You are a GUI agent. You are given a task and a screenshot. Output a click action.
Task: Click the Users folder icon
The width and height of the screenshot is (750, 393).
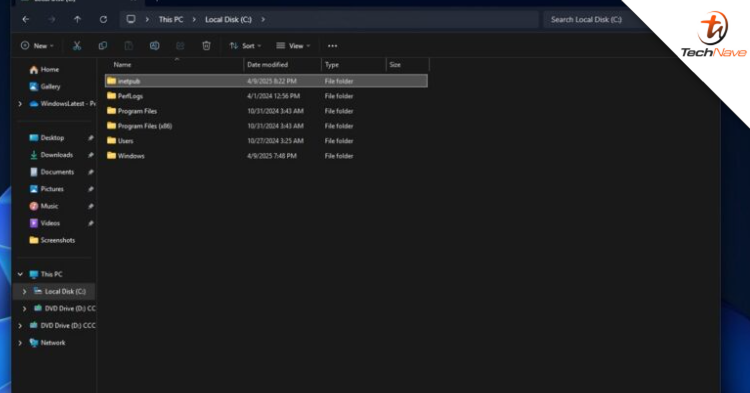(111, 141)
